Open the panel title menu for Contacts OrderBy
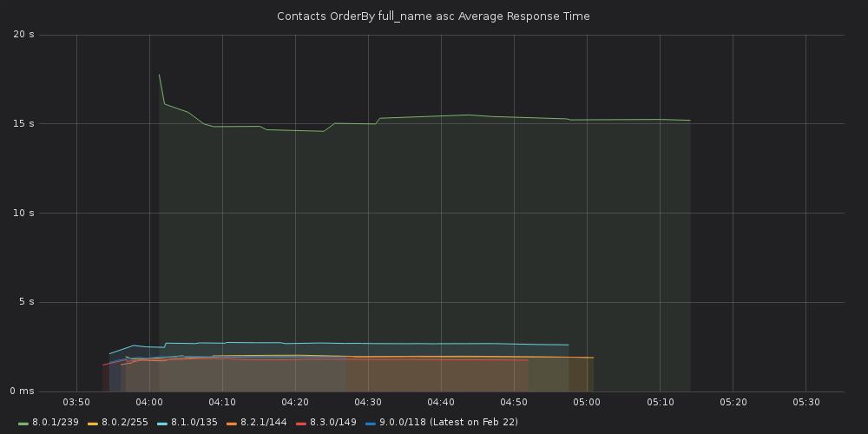 pos(433,16)
